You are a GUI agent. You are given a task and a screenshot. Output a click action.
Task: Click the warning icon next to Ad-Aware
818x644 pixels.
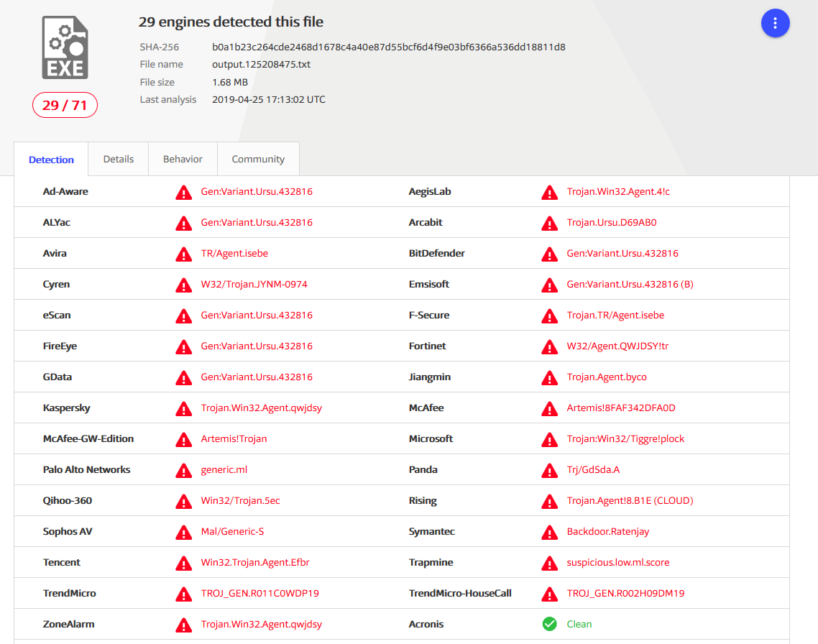pyautogui.click(x=183, y=192)
